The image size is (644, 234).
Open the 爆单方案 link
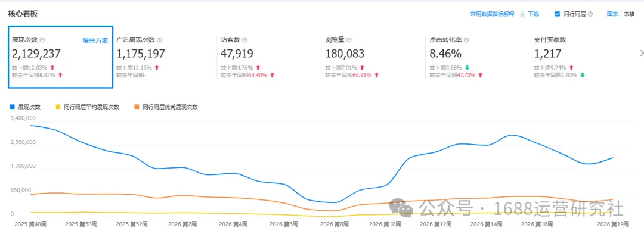95,40
